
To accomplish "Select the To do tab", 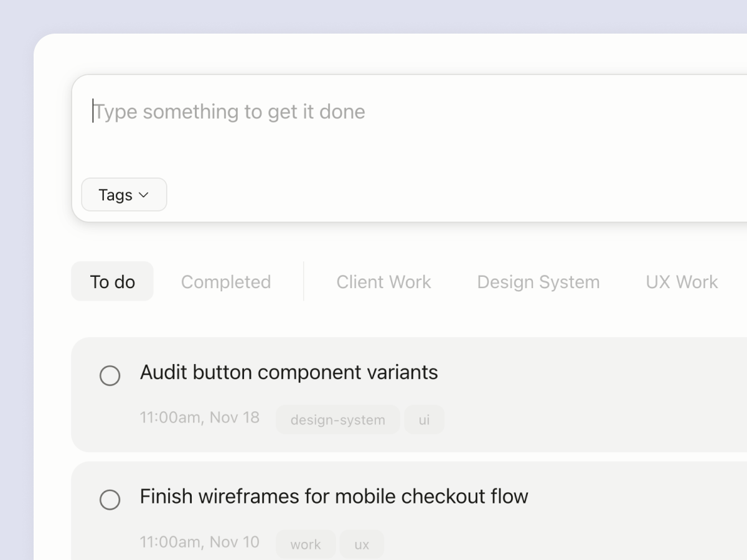I will click(112, 281).
